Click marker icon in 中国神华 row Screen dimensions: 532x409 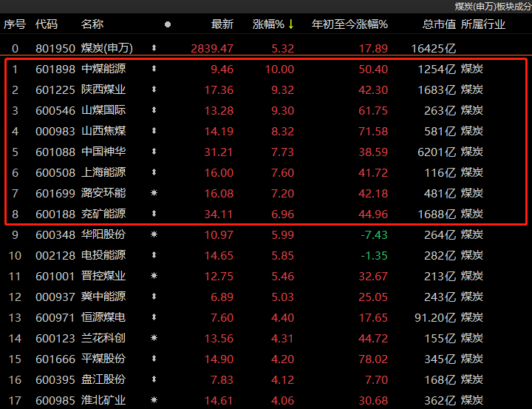154,152
